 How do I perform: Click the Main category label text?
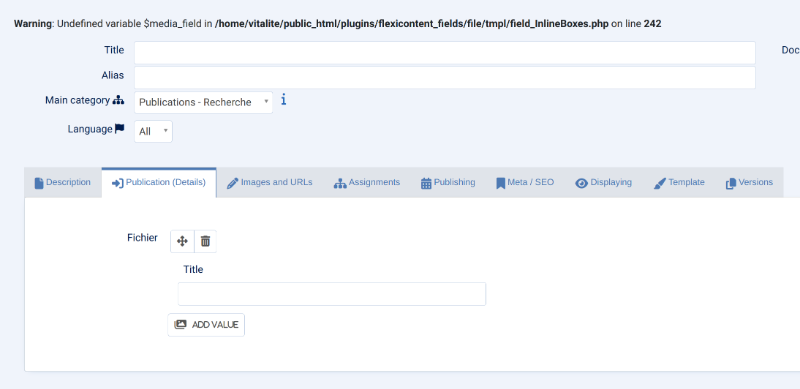(78, 100)
